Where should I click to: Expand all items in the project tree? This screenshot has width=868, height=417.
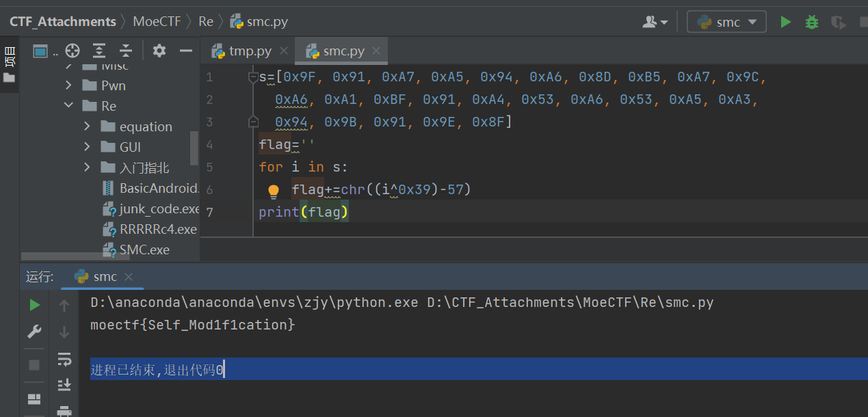pos(99,51)
